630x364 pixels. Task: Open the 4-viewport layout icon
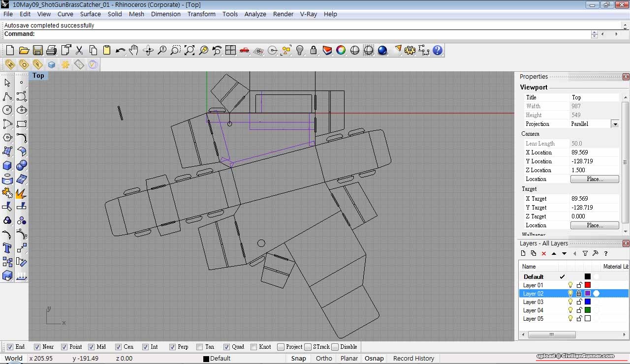[230, 50]
